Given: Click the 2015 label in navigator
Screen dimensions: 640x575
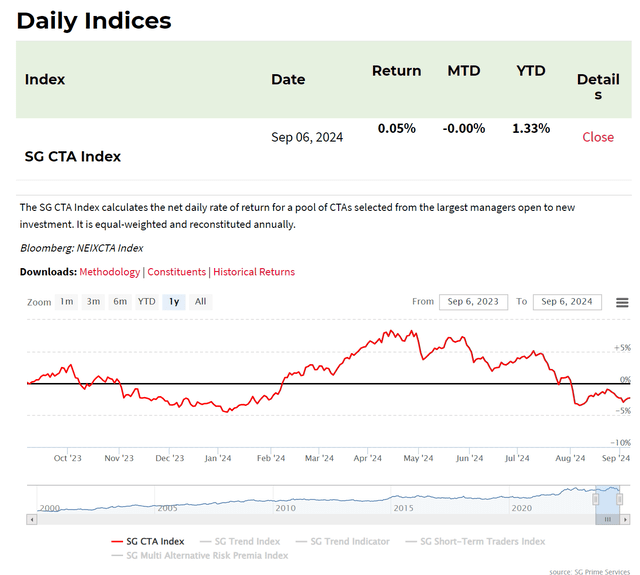Looking at the screenshot, I should 403,508.
